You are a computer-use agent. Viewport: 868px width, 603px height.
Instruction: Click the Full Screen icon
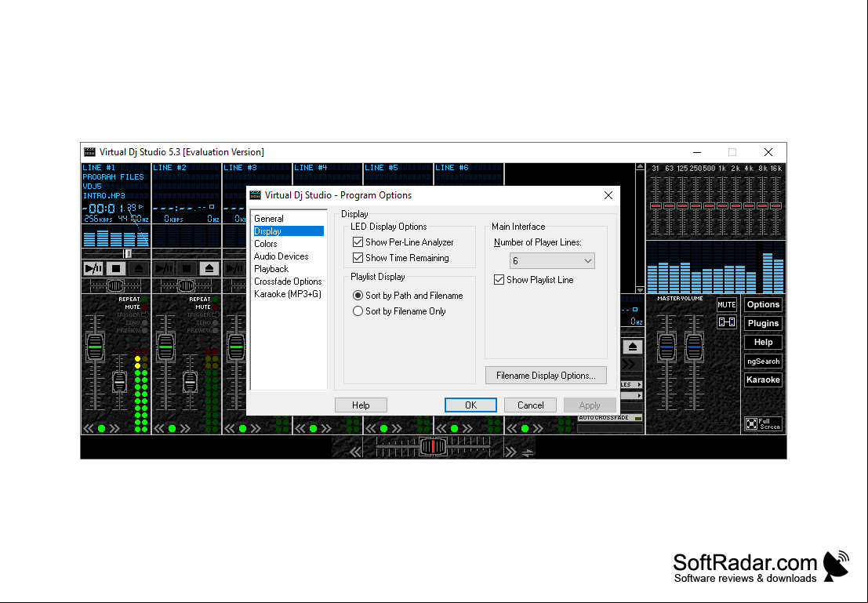(x=764, y=423)
